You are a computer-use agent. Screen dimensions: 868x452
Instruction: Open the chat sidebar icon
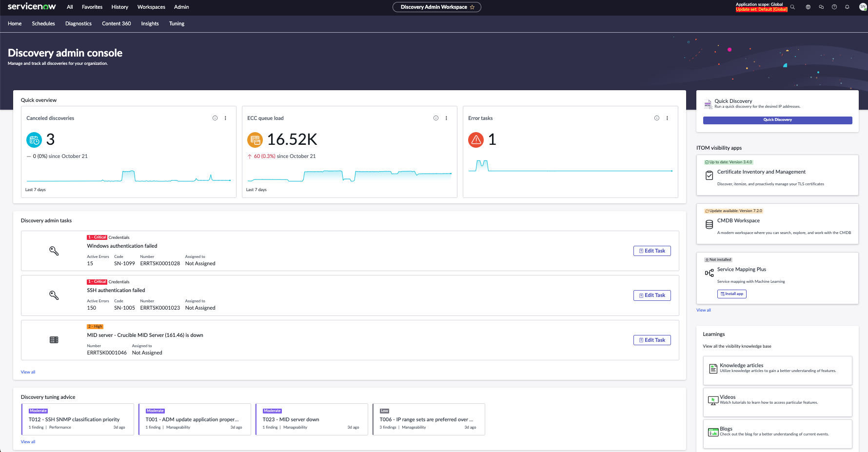click(x=821, y=7)
